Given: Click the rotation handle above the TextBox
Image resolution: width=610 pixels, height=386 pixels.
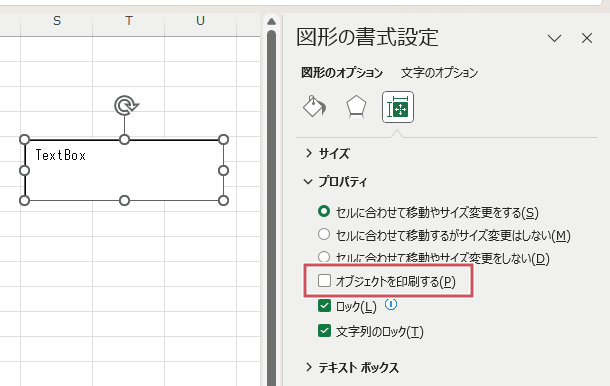Looking at the screenshot, I should (126, 105).
